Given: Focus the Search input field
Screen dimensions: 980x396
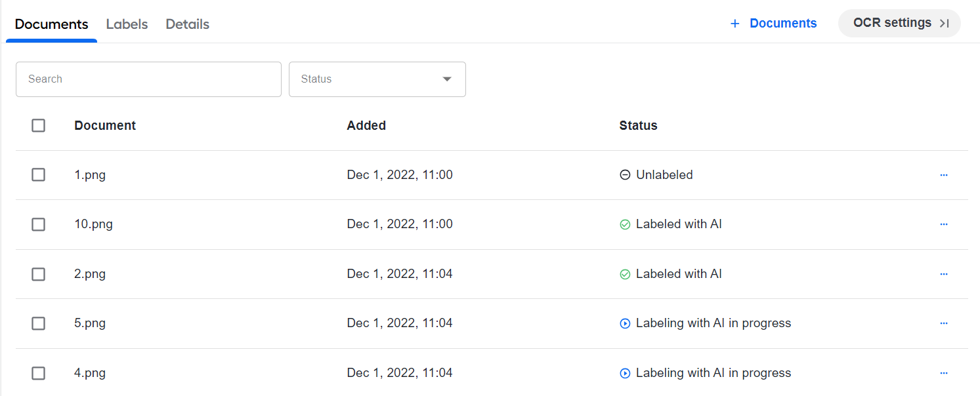Looking at the screenshot, I should (x=148, y=79).
